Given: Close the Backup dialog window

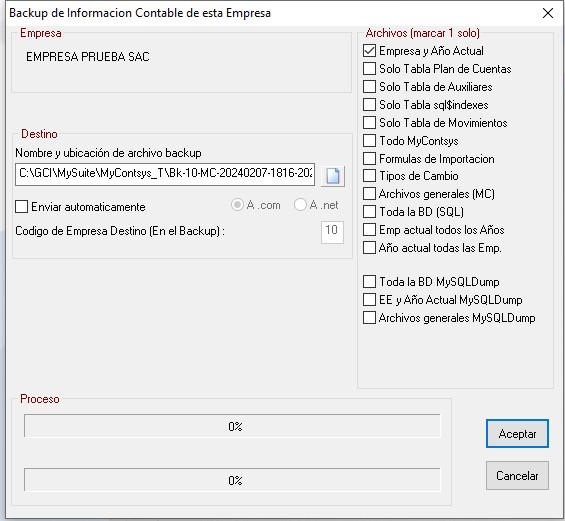Looking at the screenshot, I should [548, 13].
